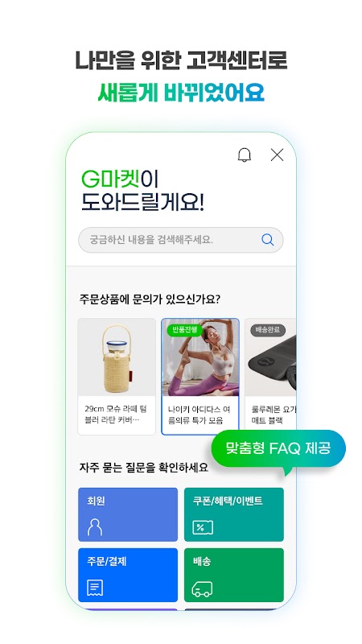
Task: Close the customer center with X
Action: [x=277, y=155]
